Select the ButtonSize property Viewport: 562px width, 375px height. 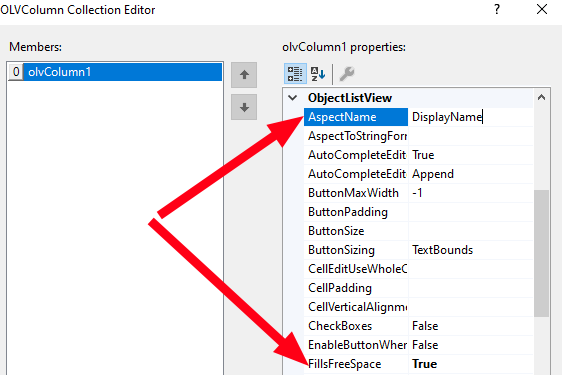coord(356,231)
